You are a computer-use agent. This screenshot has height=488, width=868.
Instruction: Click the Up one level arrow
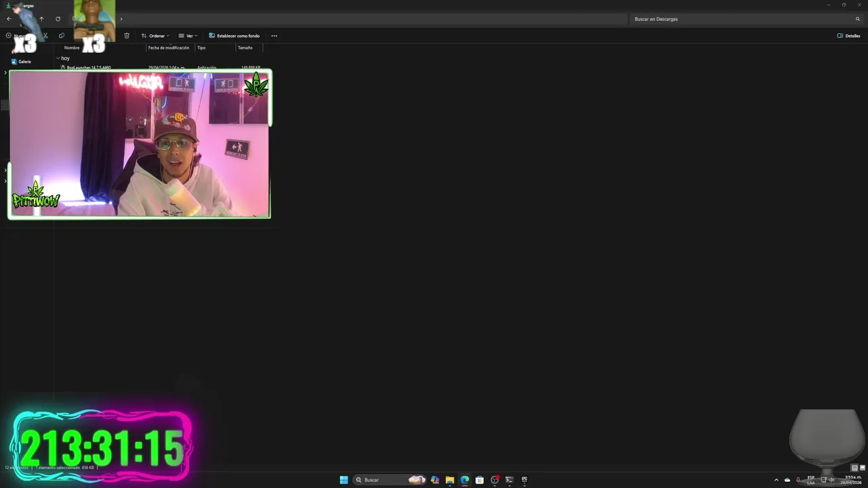(x=41, y=19)
